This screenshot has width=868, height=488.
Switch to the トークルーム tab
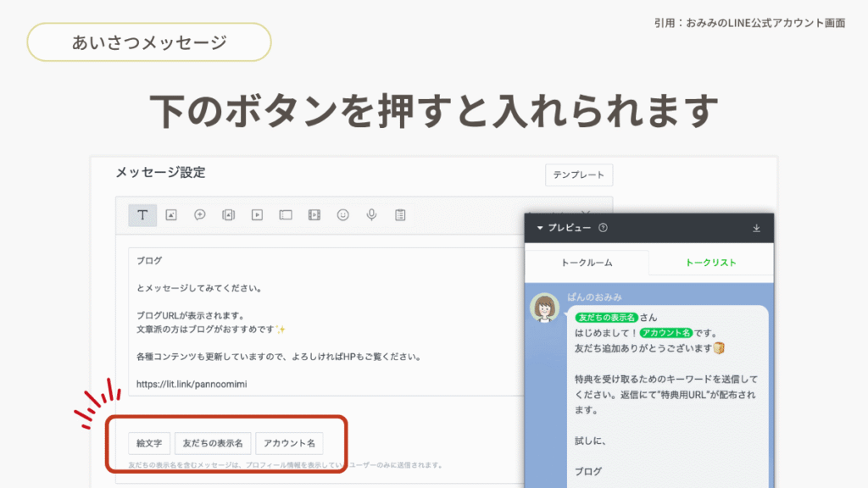pyautogui.click(x=587, y=263)
